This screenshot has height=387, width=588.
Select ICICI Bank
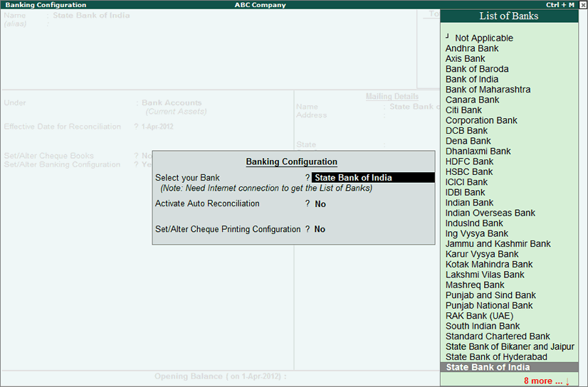466,182
